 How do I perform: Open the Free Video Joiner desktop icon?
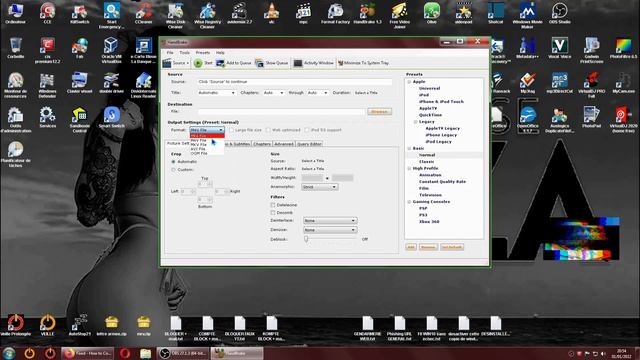400,16
